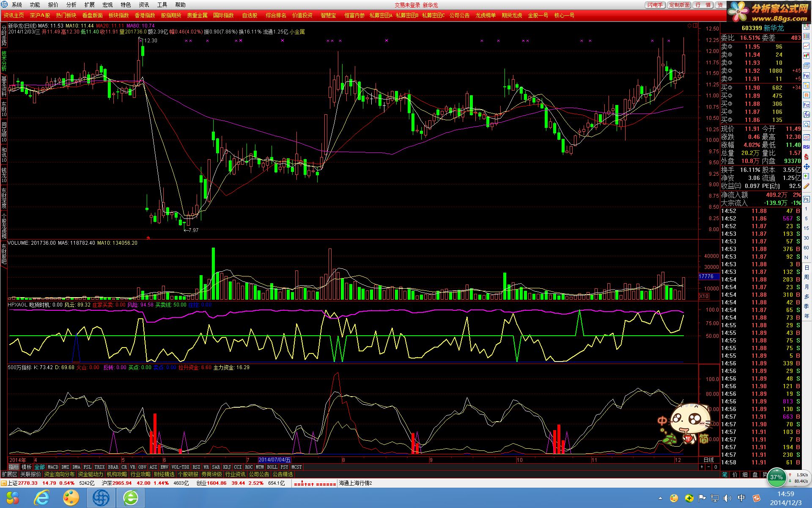Image resolution: width=812 pixels, height=508 pixels.
Task: Click the 17776 volume scale marker
Action: point(708,276)
